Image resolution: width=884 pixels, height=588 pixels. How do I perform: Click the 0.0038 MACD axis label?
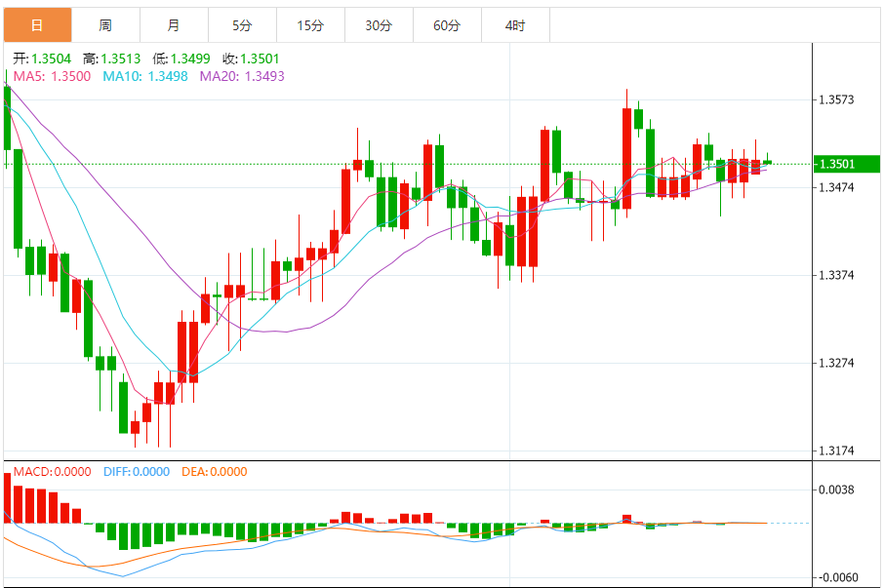tap(836, 490)
